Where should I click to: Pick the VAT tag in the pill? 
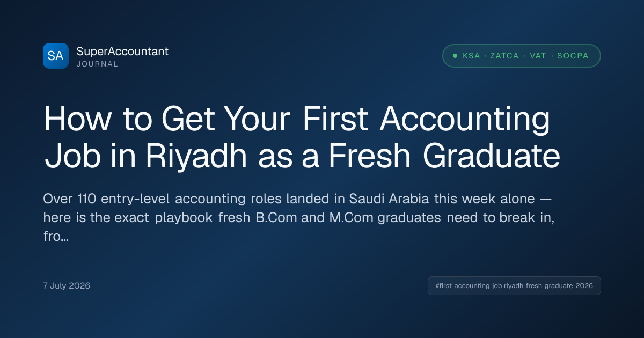(x=538, y=56)
